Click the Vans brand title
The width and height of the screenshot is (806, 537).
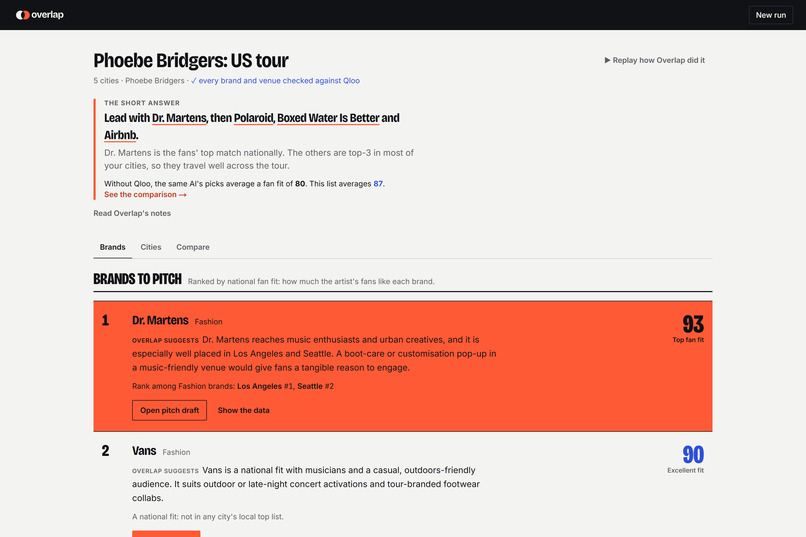click(144, 451)
